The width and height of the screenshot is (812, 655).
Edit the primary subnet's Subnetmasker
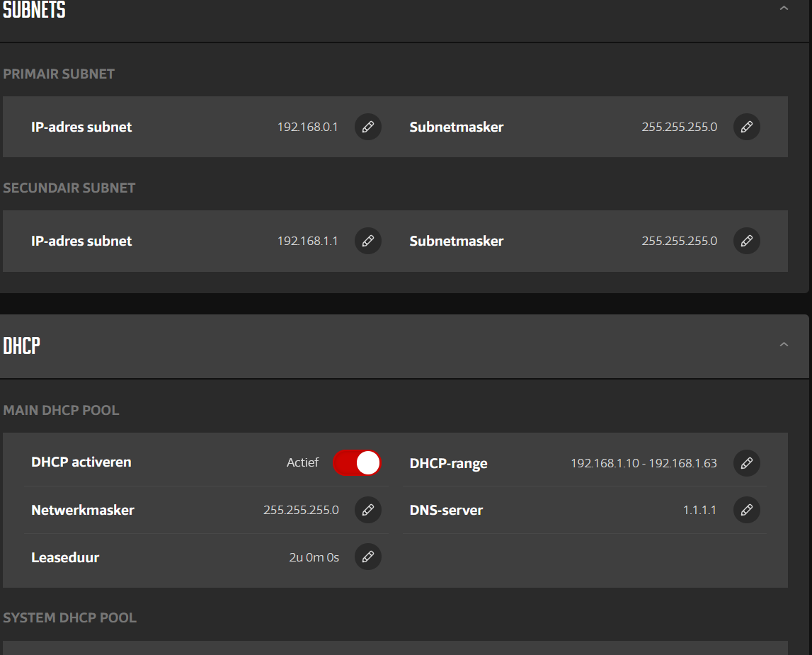point(746,127)
